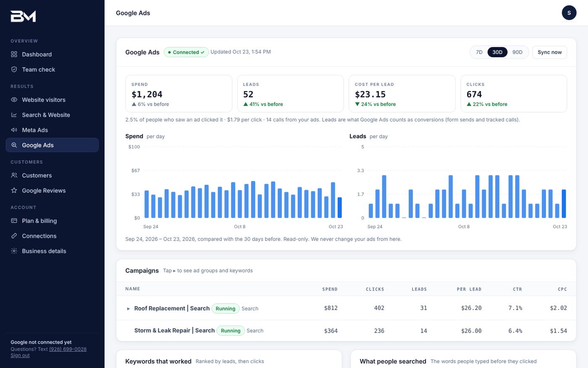Click the Meta Ads megaphone icon
588x368 pixels.
click(14, 130)
